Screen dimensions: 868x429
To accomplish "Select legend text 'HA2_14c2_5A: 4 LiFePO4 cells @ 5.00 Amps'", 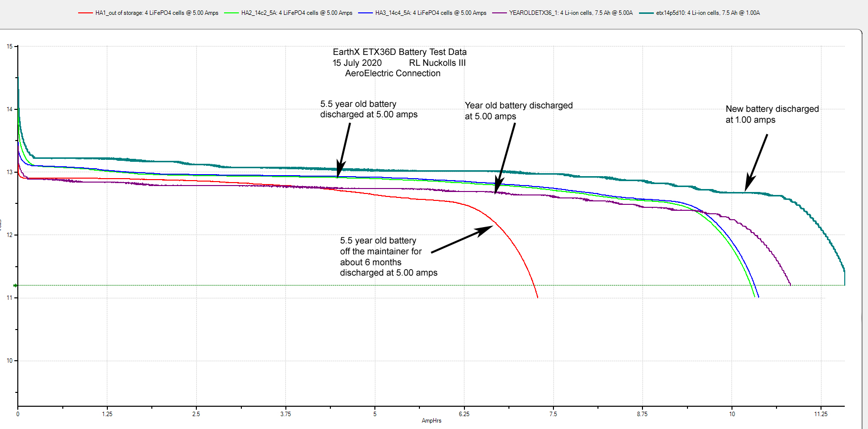I will coord(297,13).
